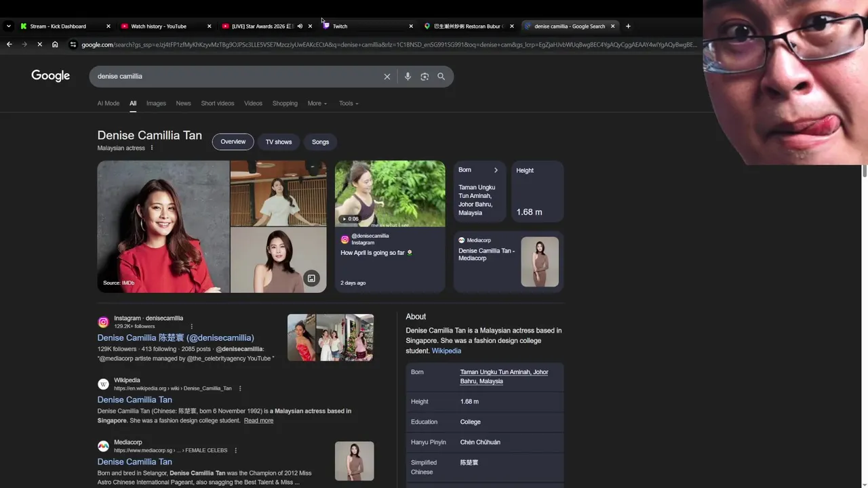
Task: Open Instagram result Denise Camillia 陈楚寰
Action: [176, 338]
